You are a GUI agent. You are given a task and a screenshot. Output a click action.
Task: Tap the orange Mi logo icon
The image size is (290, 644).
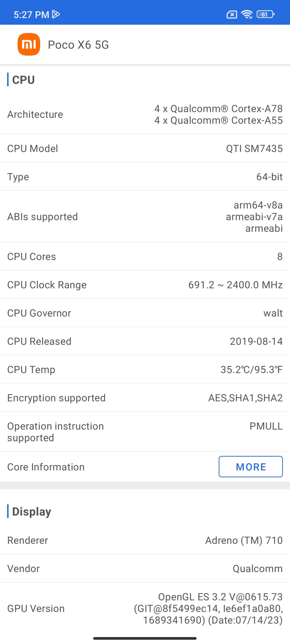tap(29, 44)
